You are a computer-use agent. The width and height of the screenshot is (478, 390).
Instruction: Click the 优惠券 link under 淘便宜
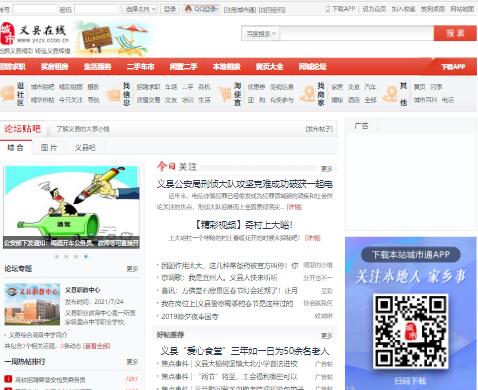point(256,87)
